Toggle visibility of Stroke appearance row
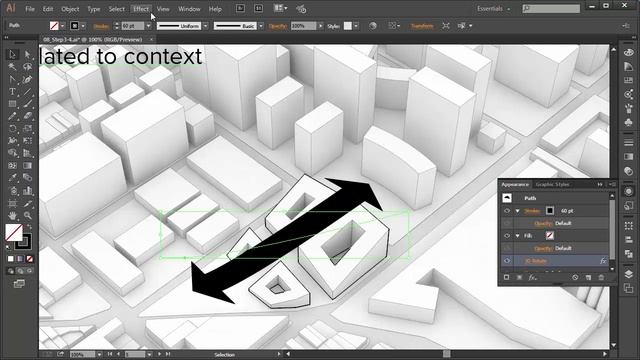Screen dimensions: 640x360 (507, 211)
